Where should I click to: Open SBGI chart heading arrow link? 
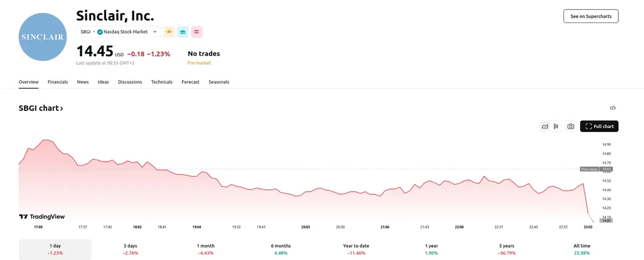pyautogui.click(x=41, y=108)
